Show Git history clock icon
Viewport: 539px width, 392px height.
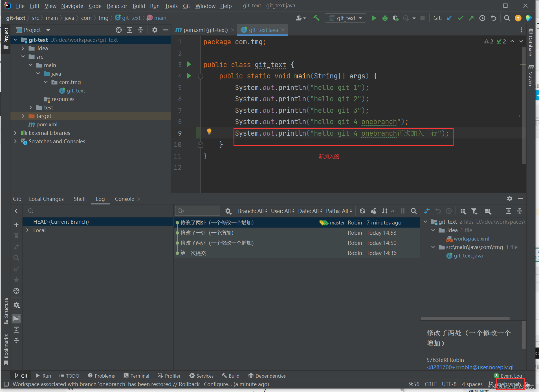[482, 18]
